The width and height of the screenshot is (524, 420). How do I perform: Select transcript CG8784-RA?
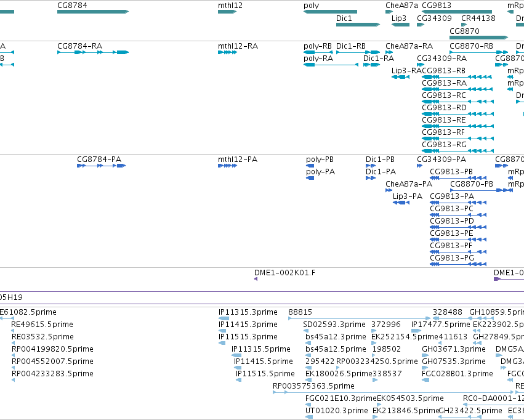click(x=93, y=52)
